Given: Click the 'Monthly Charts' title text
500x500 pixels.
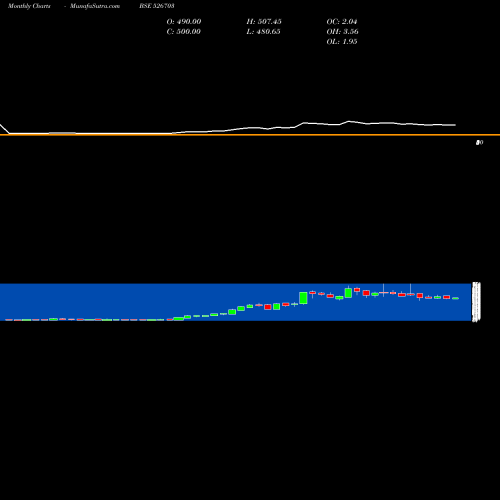Looking at the screenshot, I should tap(29, 6).
